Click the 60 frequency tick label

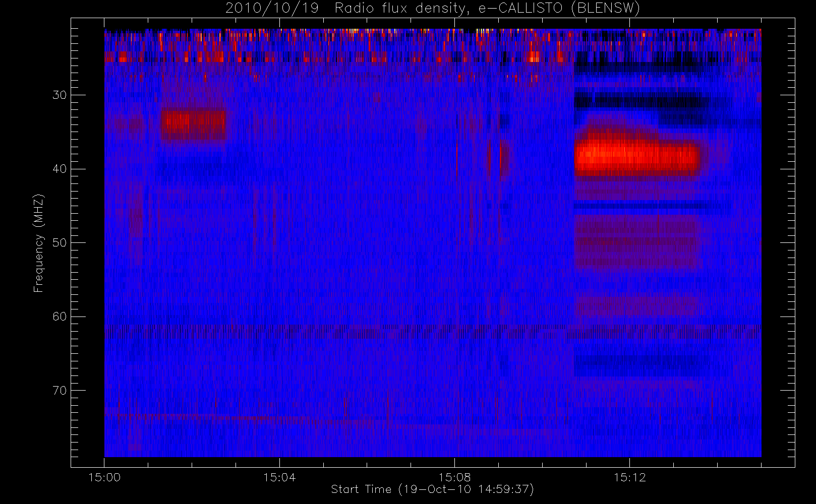(60, 317)
